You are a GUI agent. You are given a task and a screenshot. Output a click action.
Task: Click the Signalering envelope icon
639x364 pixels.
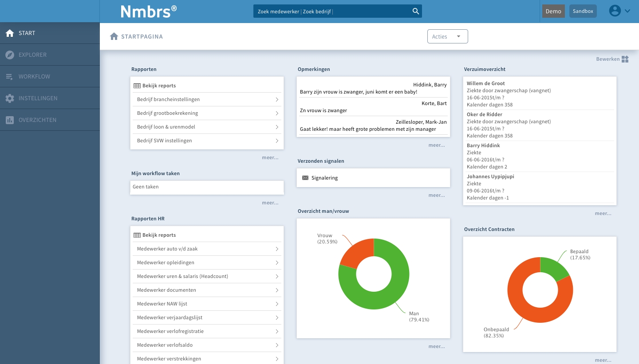(x=305, y=178)
